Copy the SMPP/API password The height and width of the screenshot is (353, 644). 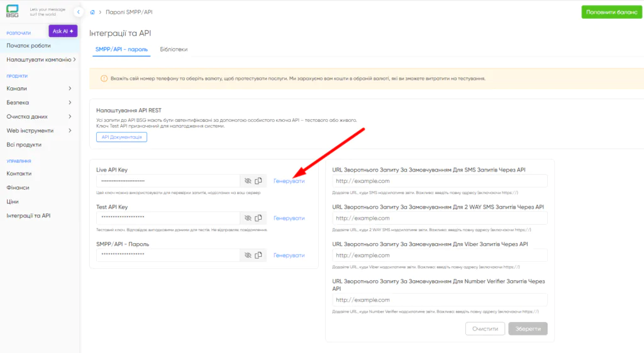pos(258,255)
